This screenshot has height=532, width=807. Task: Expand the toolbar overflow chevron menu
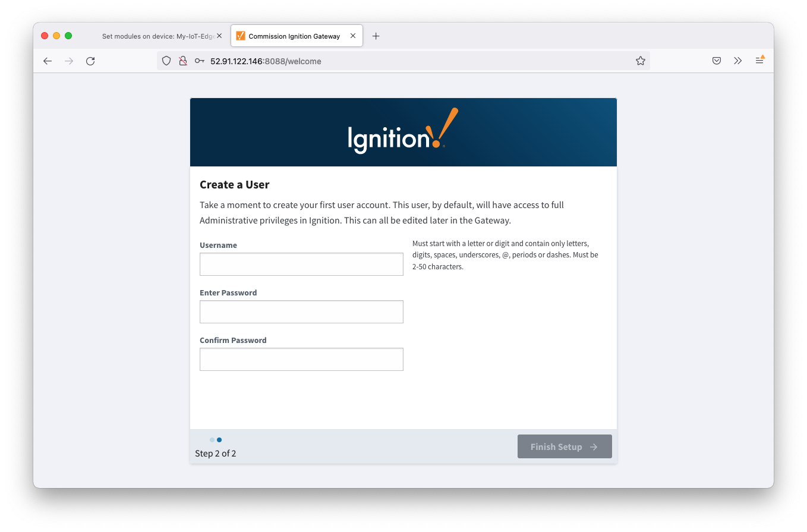737,61
